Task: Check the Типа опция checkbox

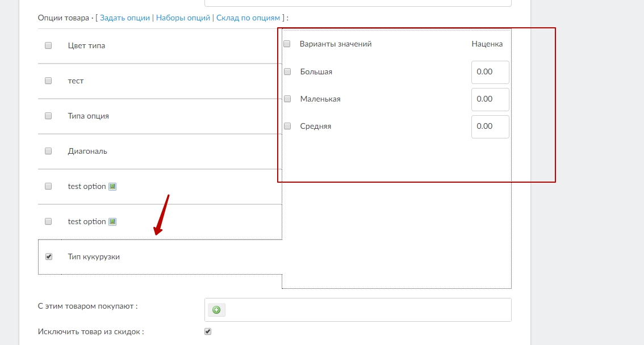Action: pyautogui.click(x=48, y=116)
